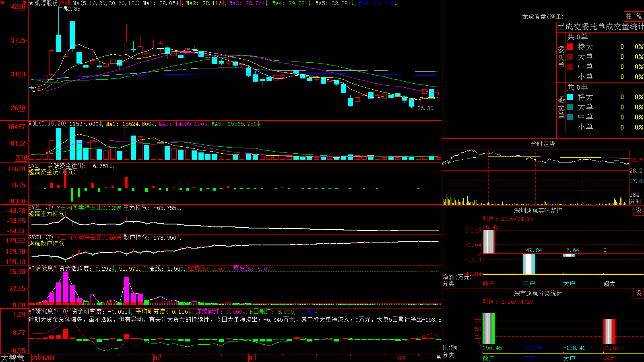Click the 主力持仓: -63.755 value

[x=150, y=208]
